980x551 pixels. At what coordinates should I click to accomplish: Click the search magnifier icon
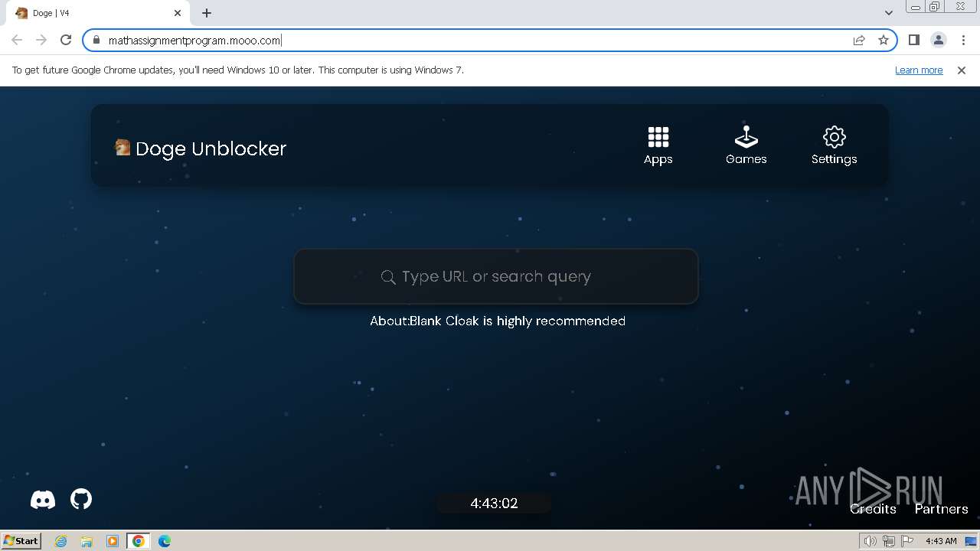388,277
